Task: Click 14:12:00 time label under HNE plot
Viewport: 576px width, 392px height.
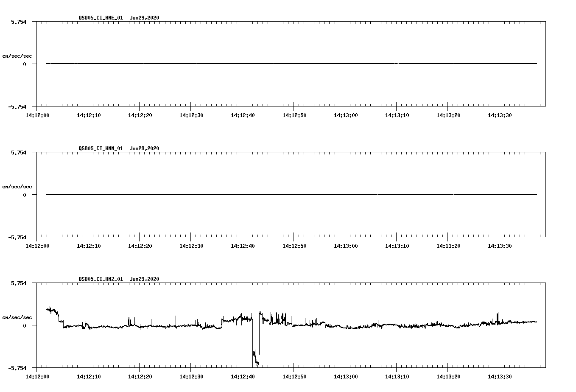Action: click(x=37, y=115)
